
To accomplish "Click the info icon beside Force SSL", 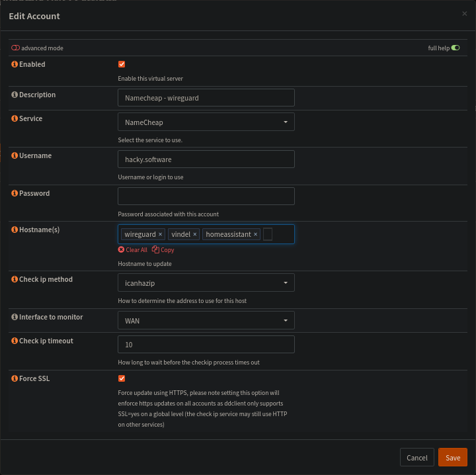I will [x=15, y=378].
